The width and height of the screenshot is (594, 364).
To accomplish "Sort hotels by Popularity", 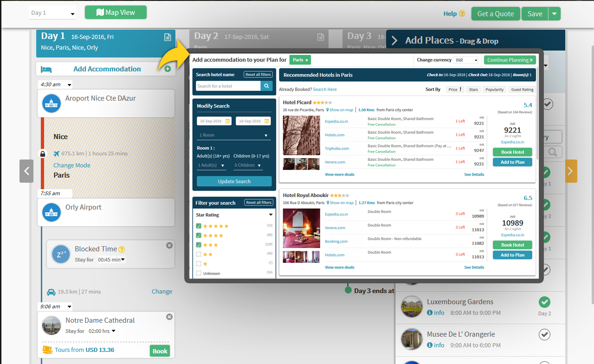I will 494,89.
